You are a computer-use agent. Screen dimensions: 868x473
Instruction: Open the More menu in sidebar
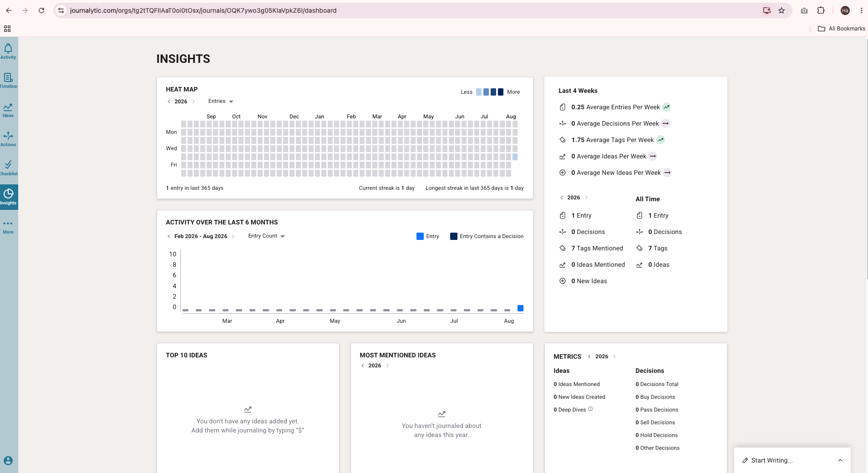click(x=8, y=227)
